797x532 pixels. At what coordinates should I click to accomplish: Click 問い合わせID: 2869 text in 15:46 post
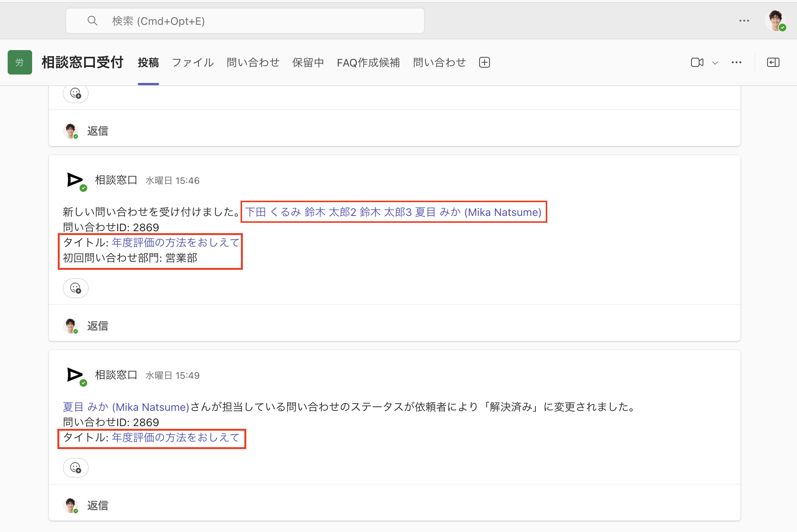pos(111,227)
